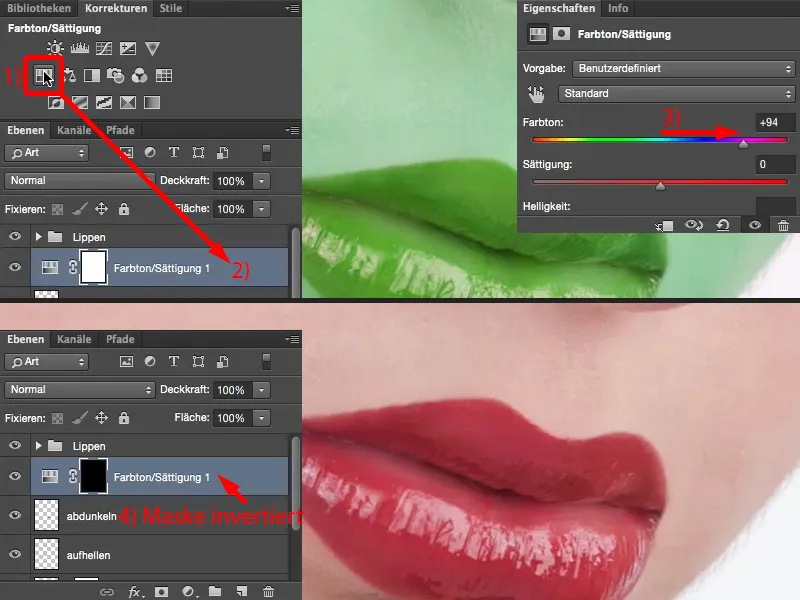This screenshot has height=600, width=800.
Task: Create a Hue/Saturation adjustment via Korrekturen icon
Action: (x=44, y=76)
